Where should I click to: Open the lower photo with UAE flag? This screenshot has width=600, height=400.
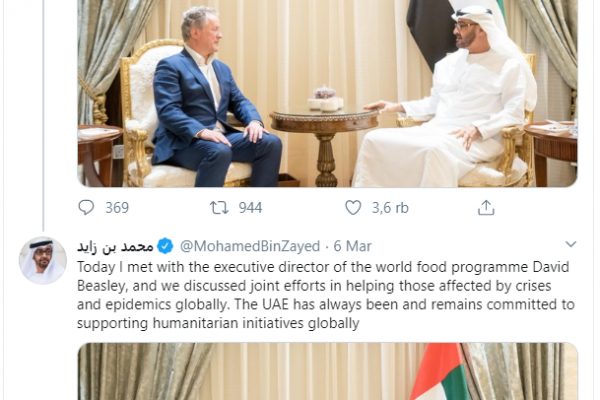pyautogui.click(x=328, y=371)
